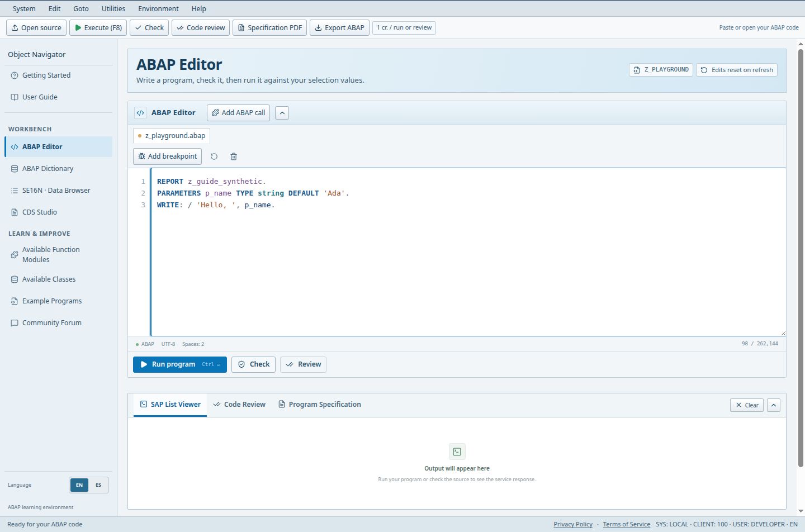Image resolution: width=805 pixels, height=532 pixels.
Task: Click the reset (undo) icon beside Add breakpoint
Action: (x=214, y=156)
